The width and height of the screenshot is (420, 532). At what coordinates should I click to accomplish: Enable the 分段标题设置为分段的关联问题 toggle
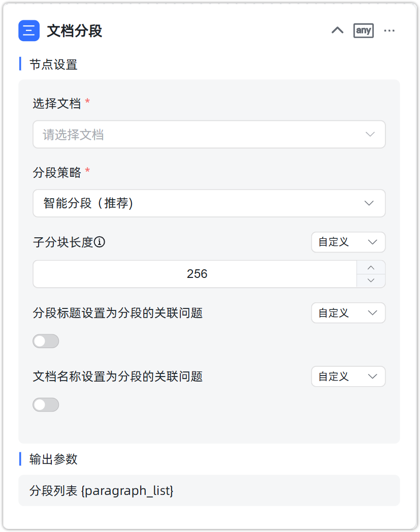46,341
